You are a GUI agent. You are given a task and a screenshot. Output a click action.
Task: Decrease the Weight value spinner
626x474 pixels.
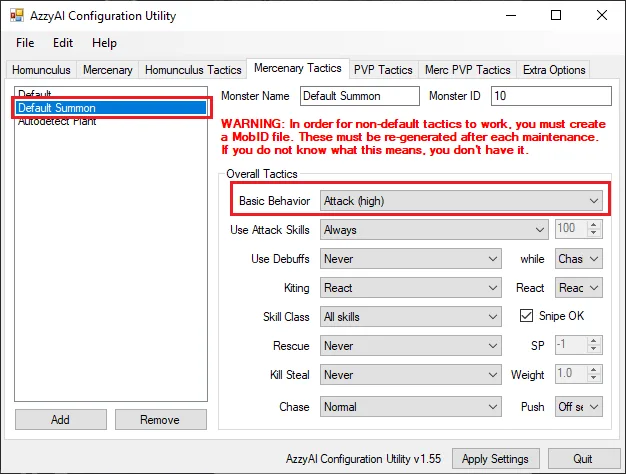(x=594, y=378)
